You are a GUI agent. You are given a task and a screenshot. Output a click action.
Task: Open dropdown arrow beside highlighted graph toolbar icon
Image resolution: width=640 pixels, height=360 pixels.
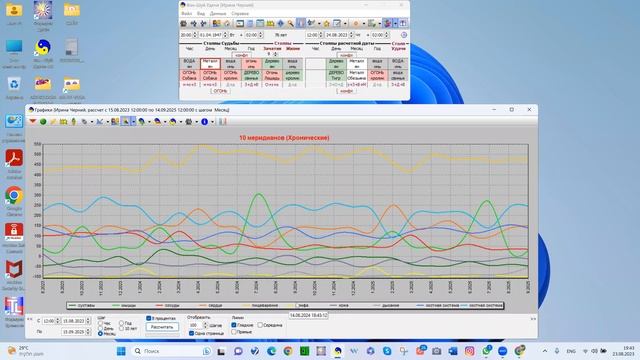133,122
